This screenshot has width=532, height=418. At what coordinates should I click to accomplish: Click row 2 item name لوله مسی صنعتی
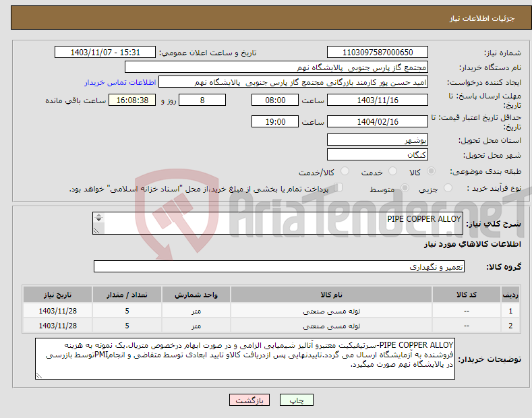click(331, 326)
